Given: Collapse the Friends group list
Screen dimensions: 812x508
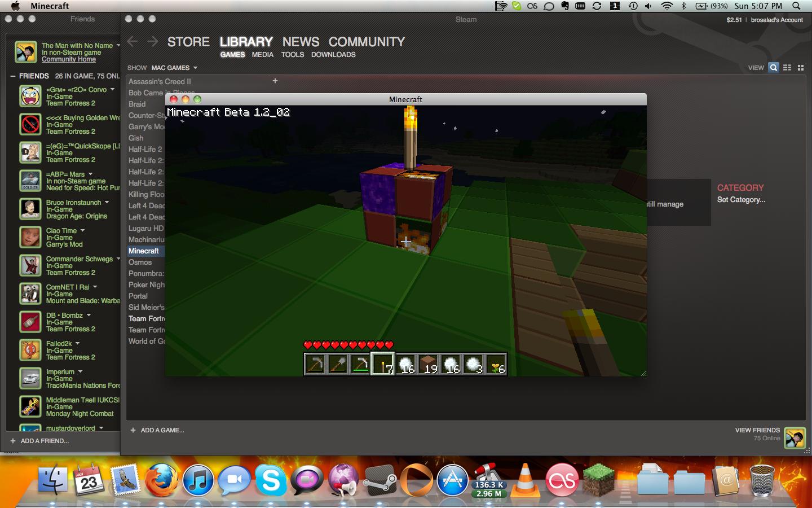Looking at the screenshot, I should tap(13, 76).
